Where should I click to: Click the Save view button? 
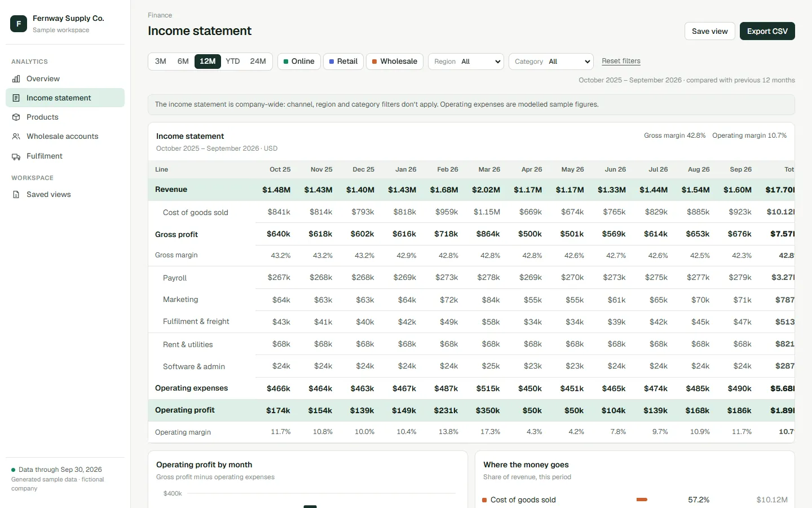[709, 31]
